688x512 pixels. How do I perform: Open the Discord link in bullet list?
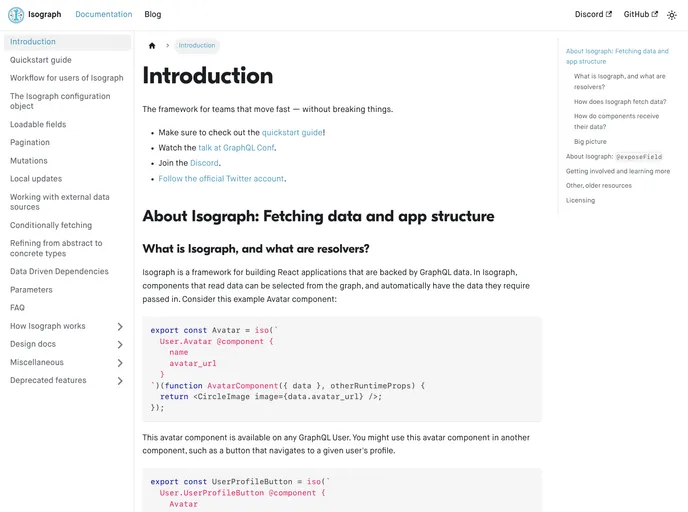(x=204, y=163)
